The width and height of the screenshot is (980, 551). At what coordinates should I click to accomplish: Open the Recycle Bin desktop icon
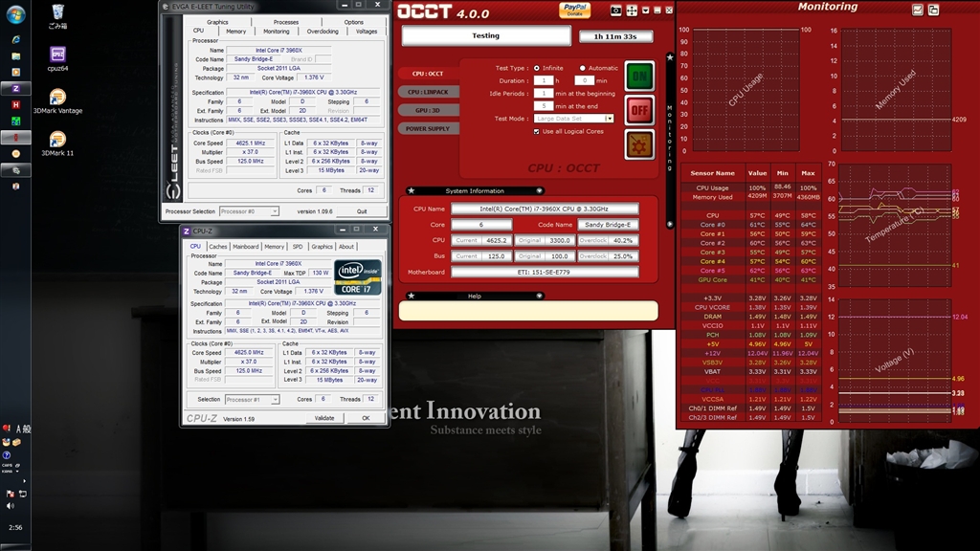point(57,17)
